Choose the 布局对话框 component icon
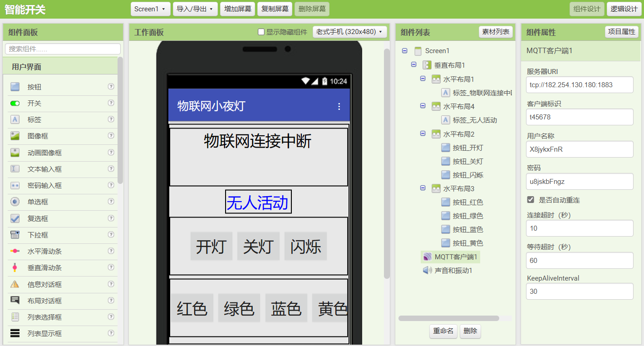The width and height of the screenshot is (644, 346). [x=15, y=301]
